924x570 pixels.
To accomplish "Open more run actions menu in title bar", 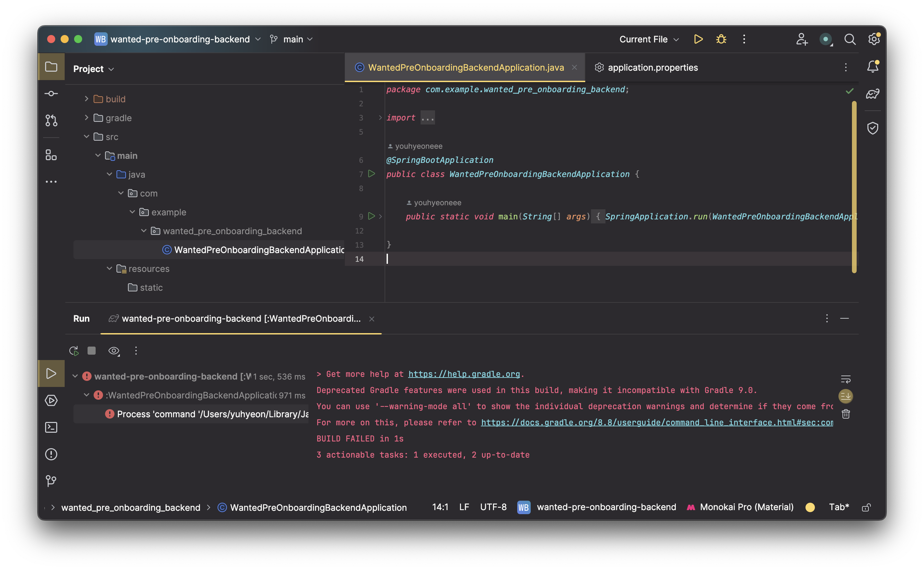I will [x=744, y=39].
